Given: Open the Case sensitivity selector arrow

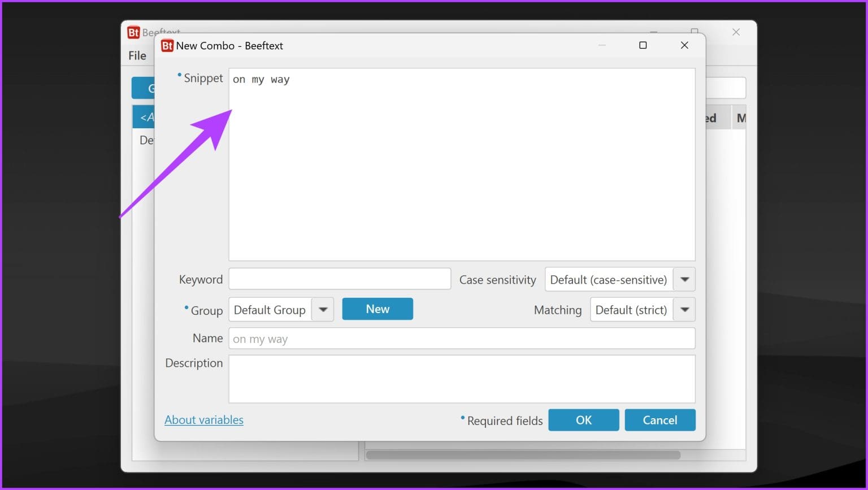Looking at the screenshot, I should pos(684,279).
